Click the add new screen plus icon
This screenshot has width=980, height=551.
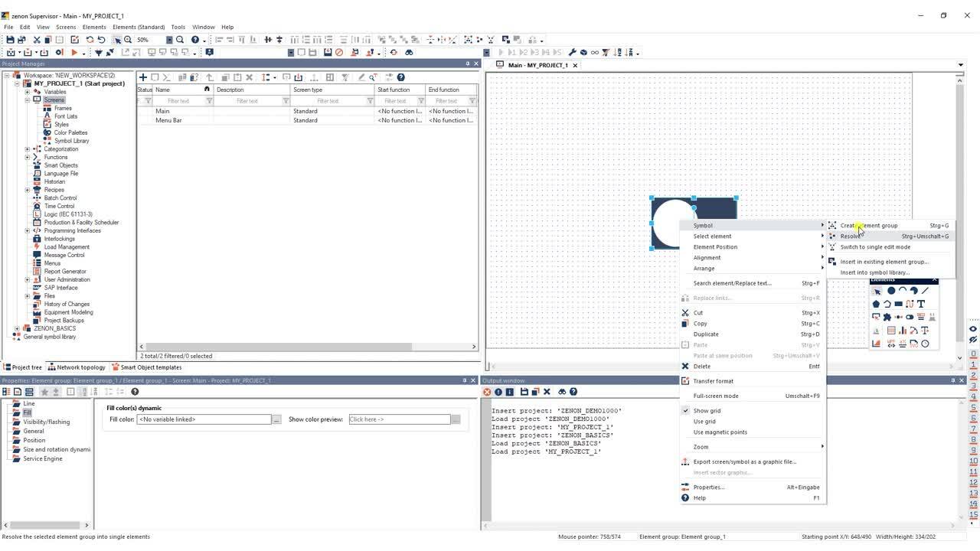142,77
